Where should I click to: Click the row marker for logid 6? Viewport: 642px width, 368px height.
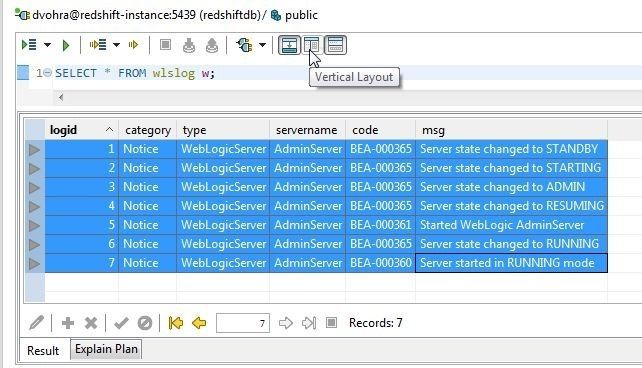[35, 244]
